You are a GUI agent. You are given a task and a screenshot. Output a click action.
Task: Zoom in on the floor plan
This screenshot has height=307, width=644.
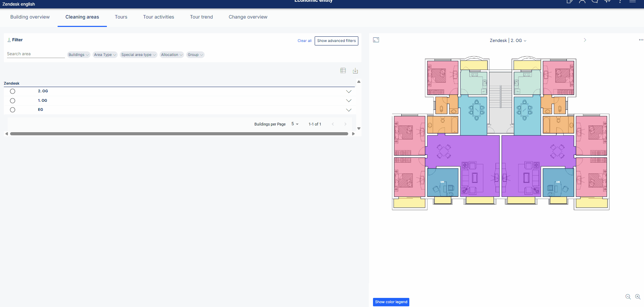pos(638,297)
